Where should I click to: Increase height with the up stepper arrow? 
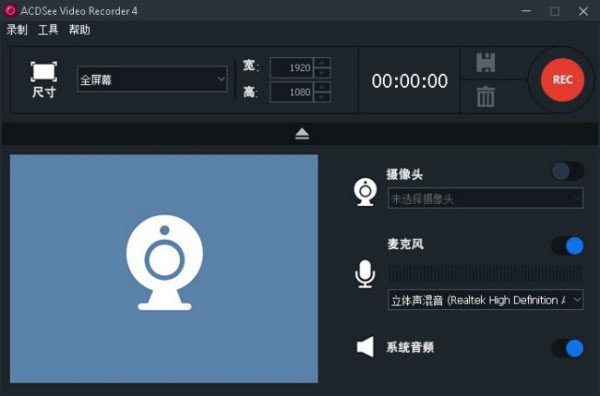(322, 87)
